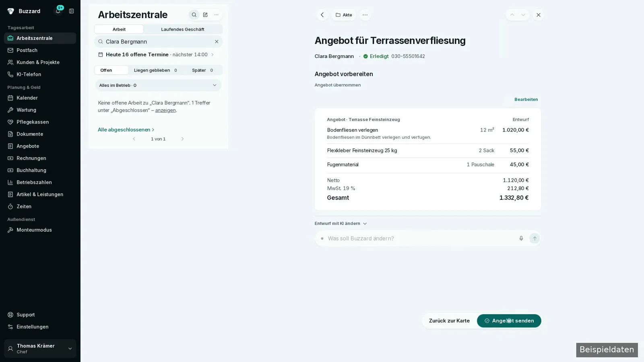Open Alle abgeschlossenen link
Screen dimensions: 644x362
[126, 130]
